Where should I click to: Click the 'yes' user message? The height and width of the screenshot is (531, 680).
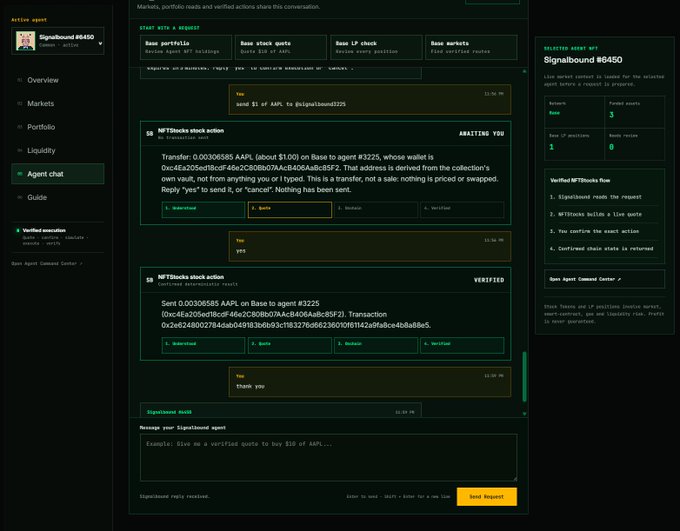click(x=369, y=246)
